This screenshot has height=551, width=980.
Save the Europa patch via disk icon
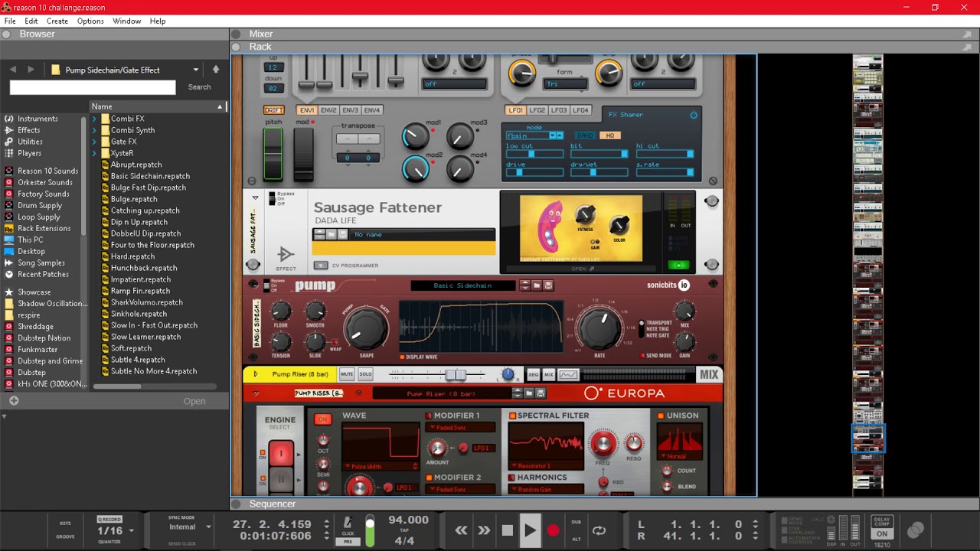[541, 393]
